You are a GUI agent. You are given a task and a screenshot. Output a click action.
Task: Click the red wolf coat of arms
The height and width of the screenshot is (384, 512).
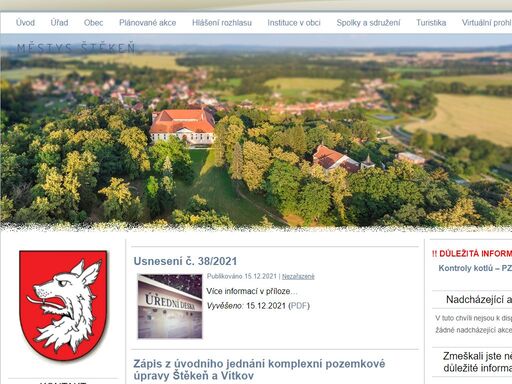coord(63,305)
